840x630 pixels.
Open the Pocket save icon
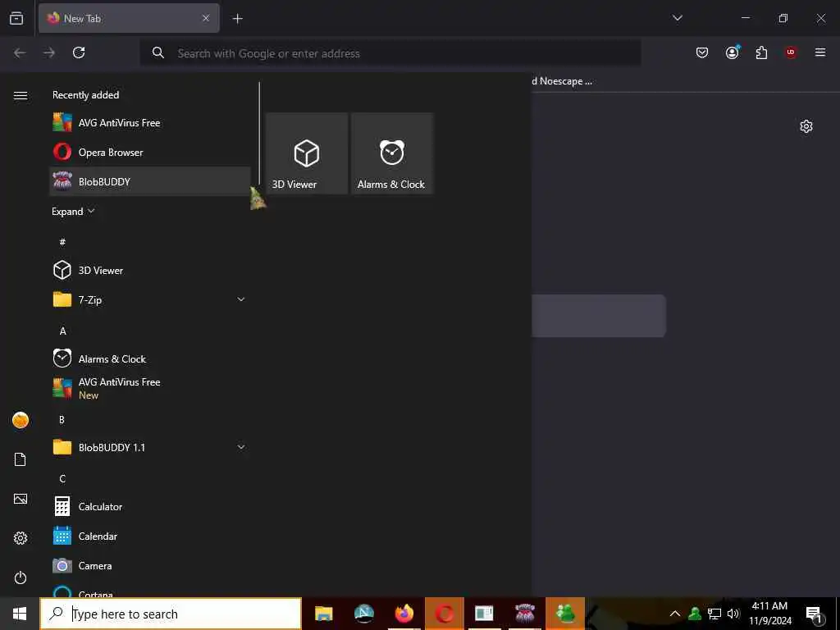702,52
